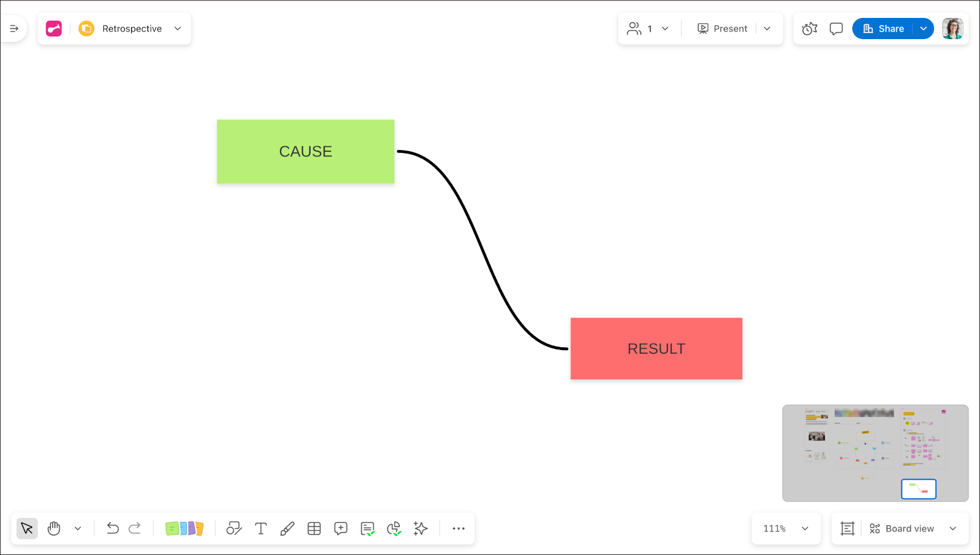This screenshot has height=555, width=980.
Task: Expand the Retrospective board name dropdown
Action: click(178, 29)
